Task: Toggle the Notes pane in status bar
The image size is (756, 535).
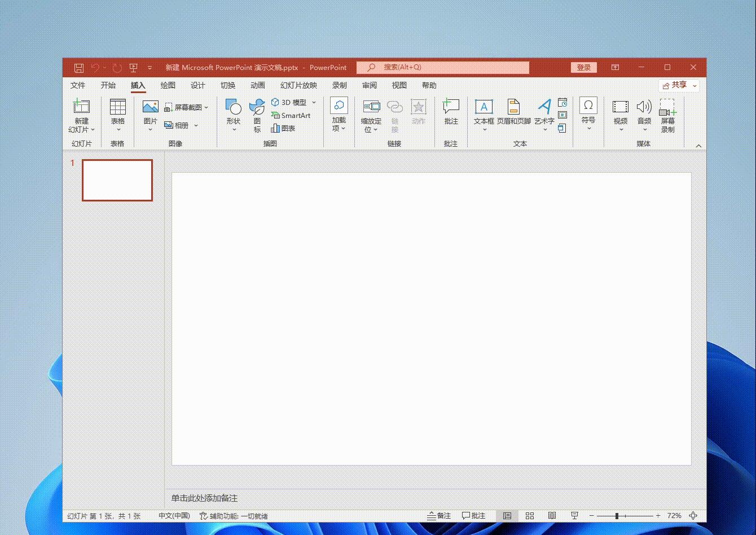Action: 439,516
